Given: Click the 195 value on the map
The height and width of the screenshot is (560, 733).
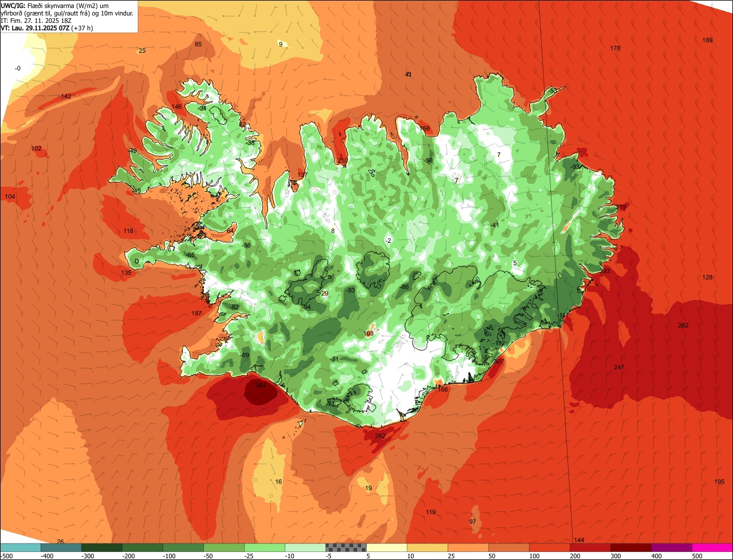Looking at the screenshot, I should coord(720,482).
